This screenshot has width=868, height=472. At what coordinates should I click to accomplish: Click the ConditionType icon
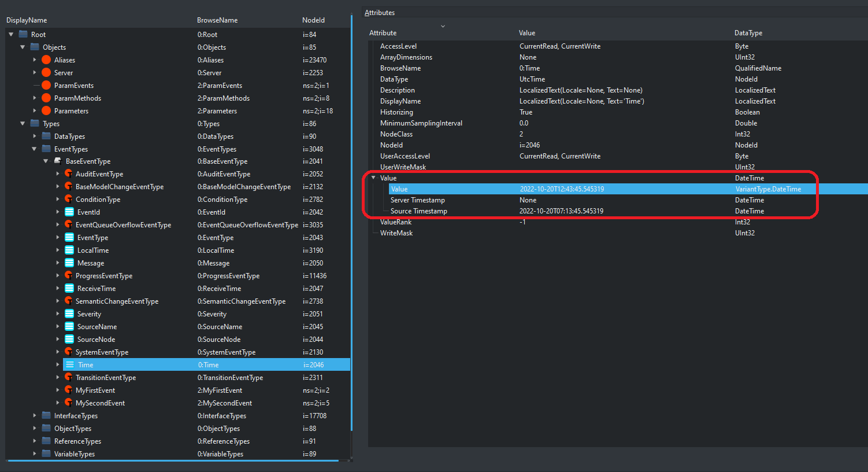(68, 200)
